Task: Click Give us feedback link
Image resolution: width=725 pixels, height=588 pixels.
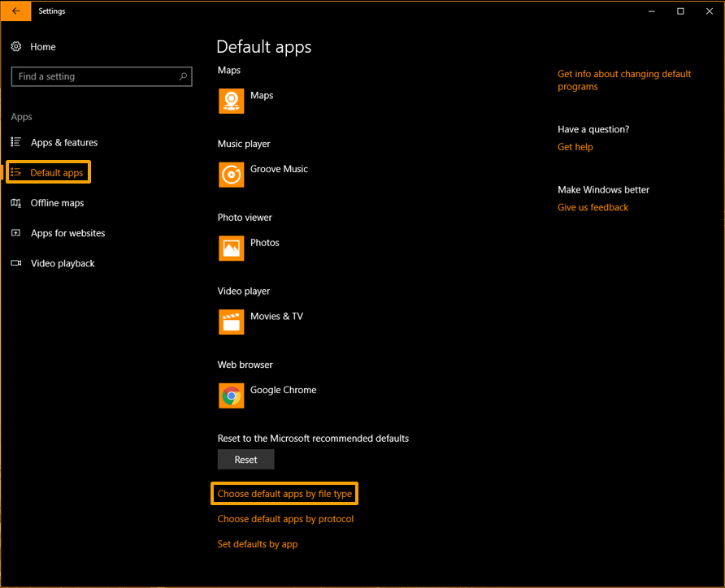Action: (593, 207)
